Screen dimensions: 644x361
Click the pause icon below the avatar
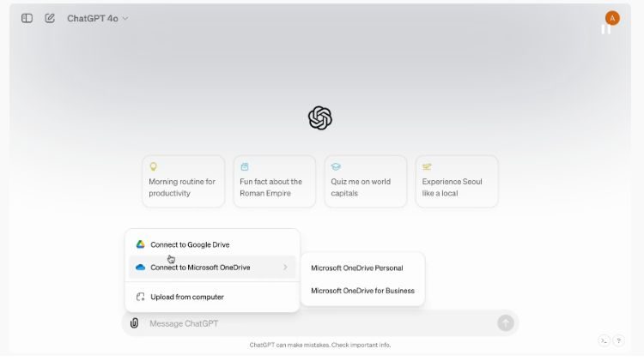pos(606,29)
